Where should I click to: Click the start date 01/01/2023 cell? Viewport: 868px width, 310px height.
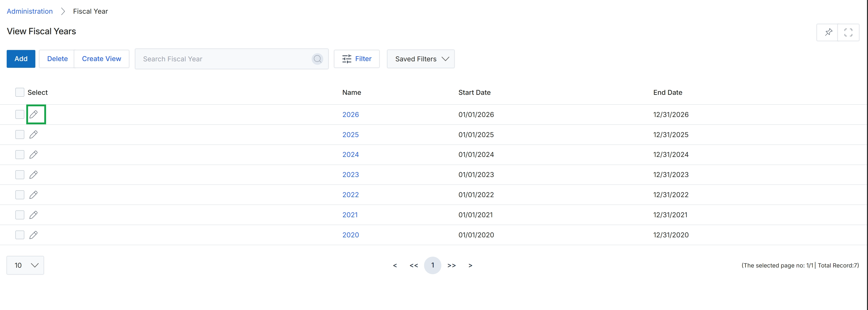click(x=476, y=174)
